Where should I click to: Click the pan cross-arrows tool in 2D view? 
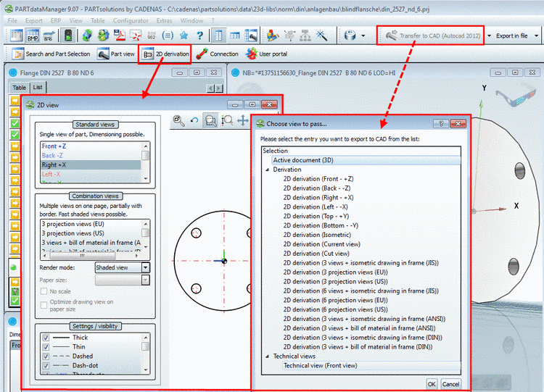click(x=242, y=120)
